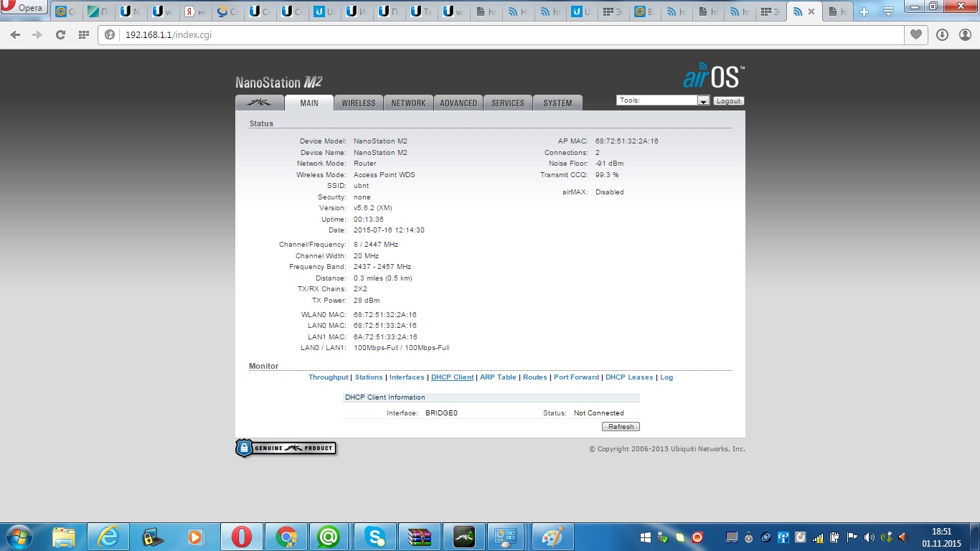The width and height of the screenshot is (980, 551).
Task: Click the network signal tray icon
Action: pyautogui.click(x=818, y=537)
